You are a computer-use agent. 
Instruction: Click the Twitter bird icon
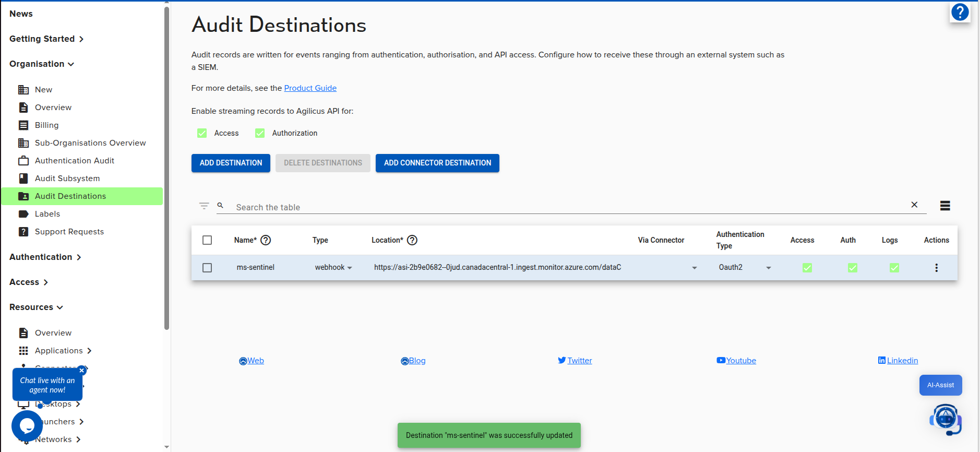pyautogui.click(x=562, y=360)
